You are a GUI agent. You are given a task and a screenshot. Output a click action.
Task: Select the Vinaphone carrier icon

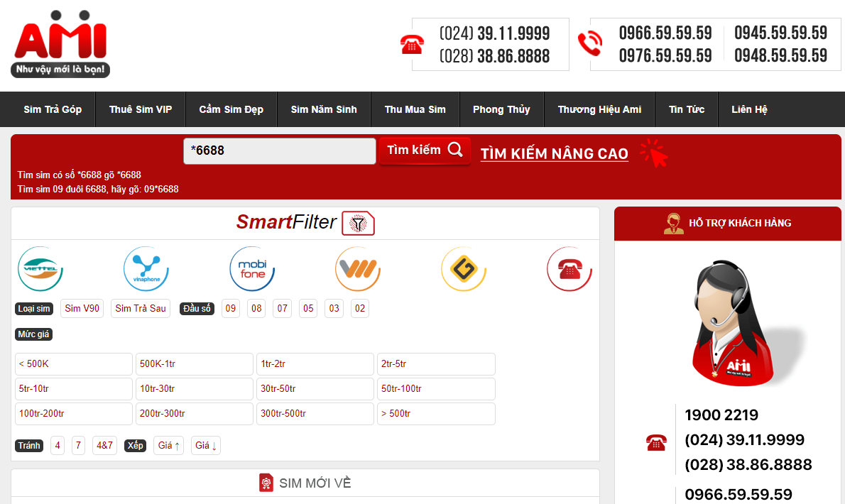(x=146, y=269)
